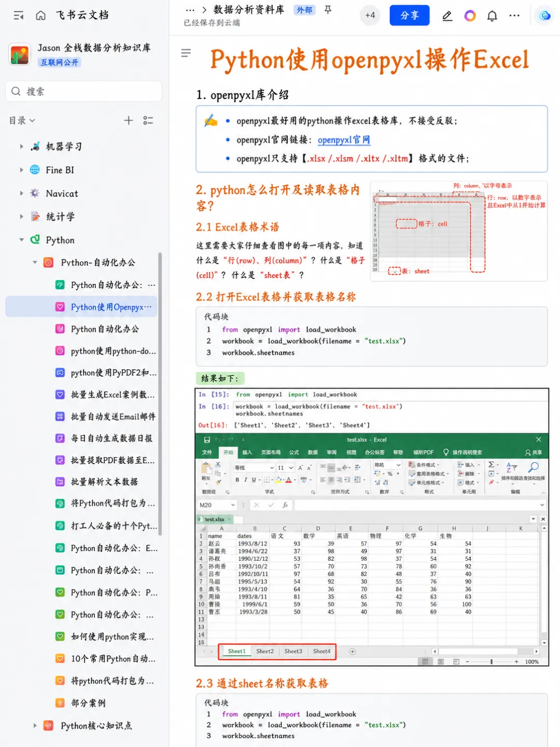The height and width of the screenshot is (747, 560).
Task: Click 开始 ribbon tab in Excel image
Action: (228, 452)
